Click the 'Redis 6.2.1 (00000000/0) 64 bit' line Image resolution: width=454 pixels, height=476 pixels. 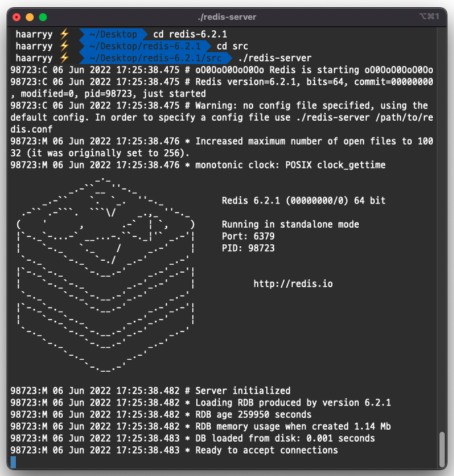point(303,201)
